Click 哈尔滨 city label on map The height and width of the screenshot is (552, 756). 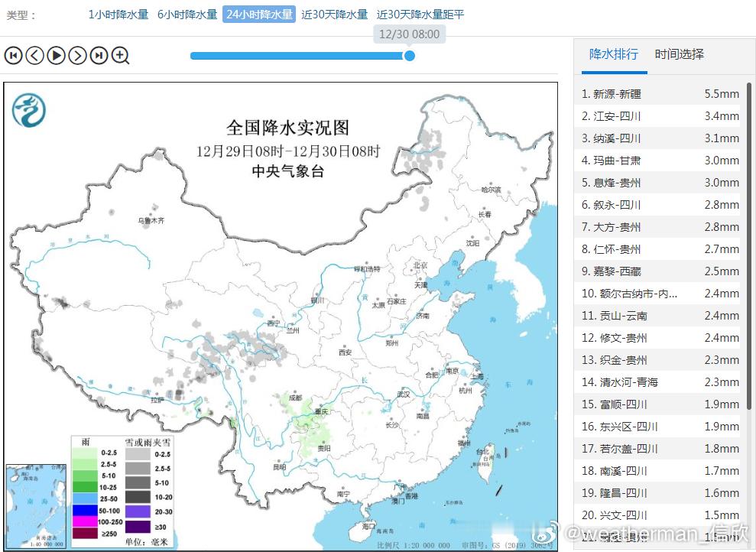tap(491, 190)
